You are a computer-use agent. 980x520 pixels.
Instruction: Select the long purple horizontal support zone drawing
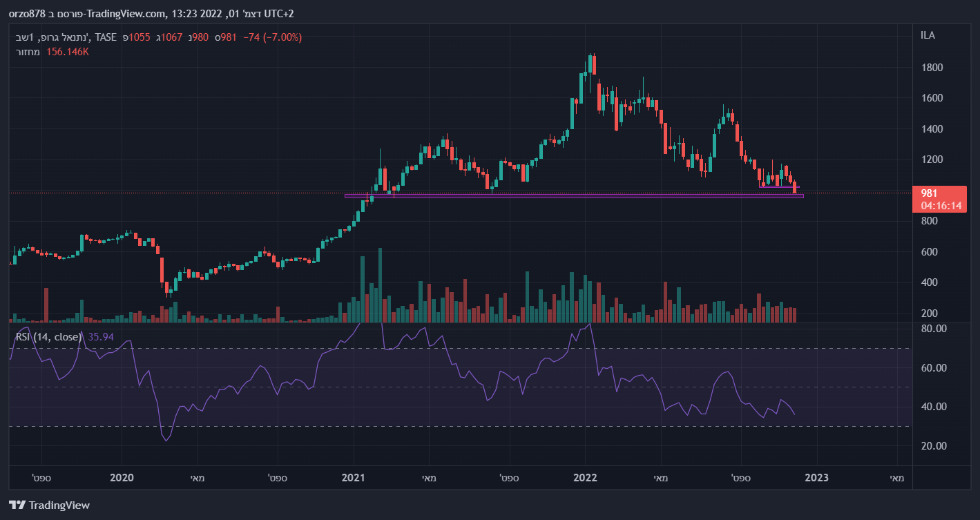[x=574, y=196]
